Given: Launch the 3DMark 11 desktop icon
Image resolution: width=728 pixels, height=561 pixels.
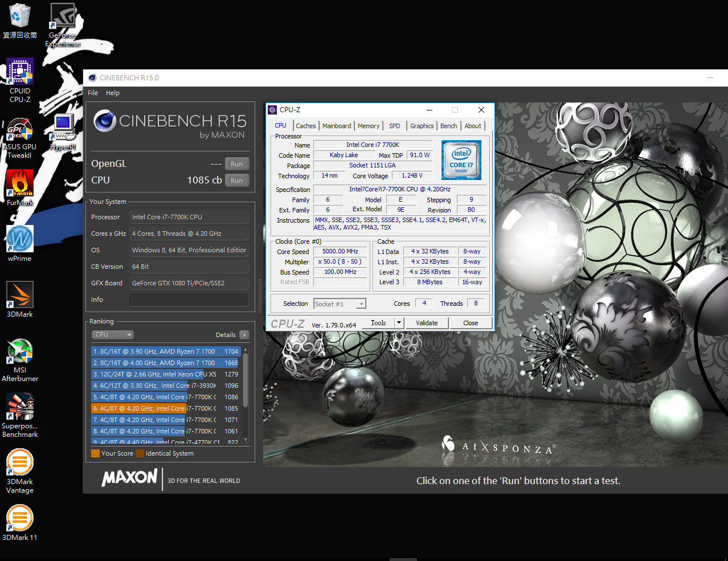Looking at the screenshot, I should [x=20, y=522].
